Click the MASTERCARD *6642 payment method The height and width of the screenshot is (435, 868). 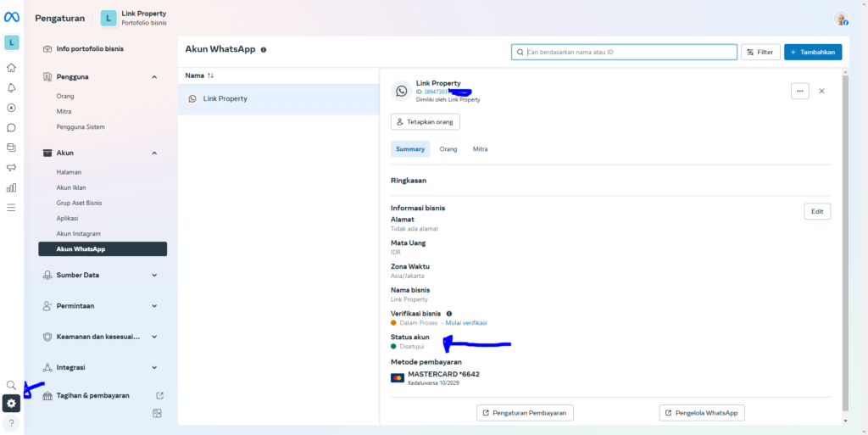[x=435, y=377]
